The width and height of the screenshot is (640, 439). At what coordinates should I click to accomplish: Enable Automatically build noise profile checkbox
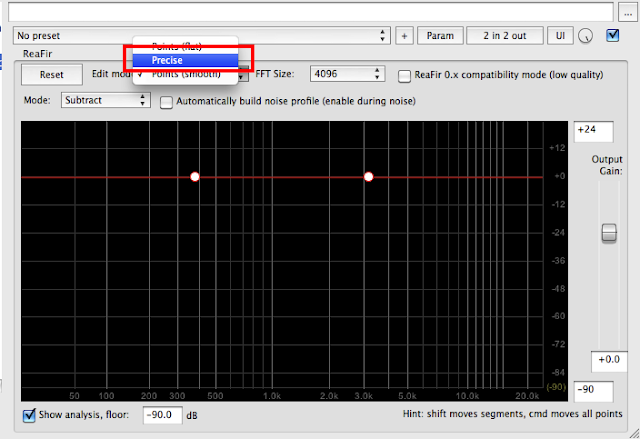[166, 102]
